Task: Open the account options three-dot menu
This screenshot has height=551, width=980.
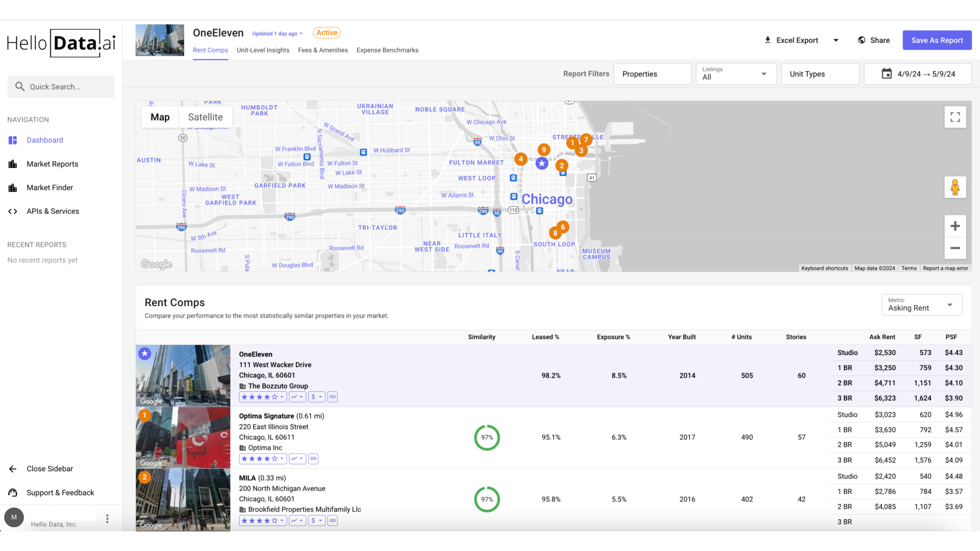Action: (x=107, y=519)
